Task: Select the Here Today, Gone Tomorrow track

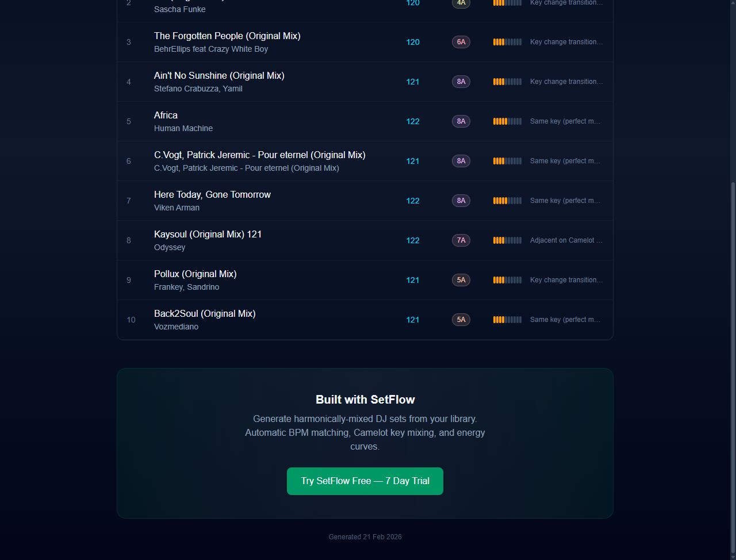Action: pyautogui.click(x=212, y=194)
